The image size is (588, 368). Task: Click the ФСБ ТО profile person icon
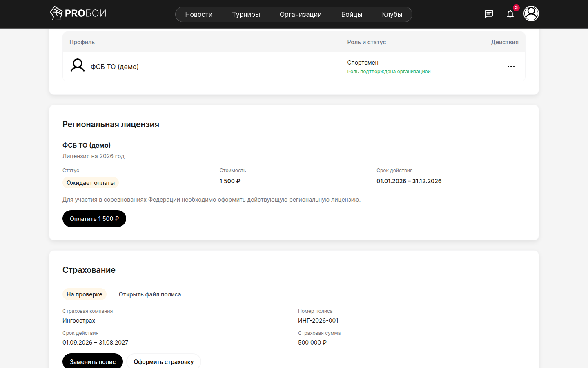pyautogui.click(x=78, y=65)
